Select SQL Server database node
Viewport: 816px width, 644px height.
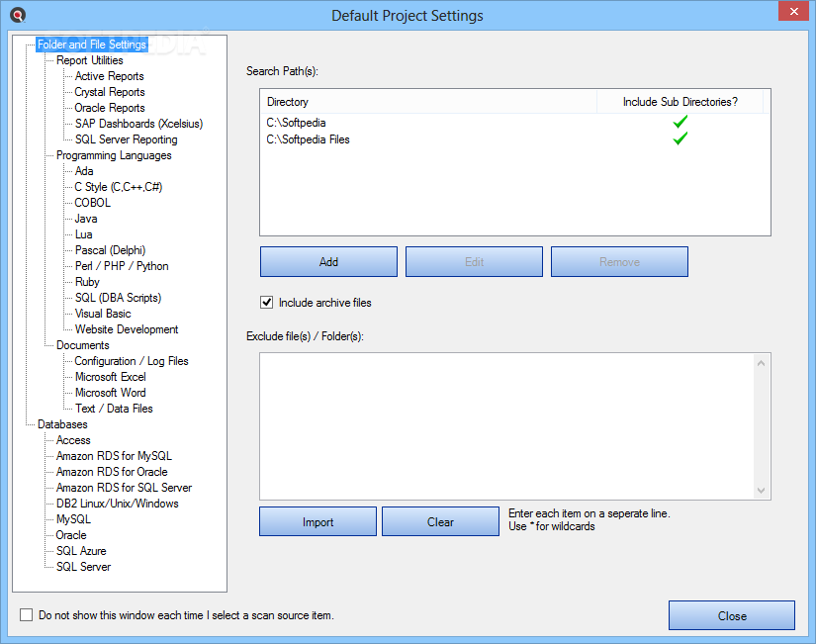click(x=83, y=567)
